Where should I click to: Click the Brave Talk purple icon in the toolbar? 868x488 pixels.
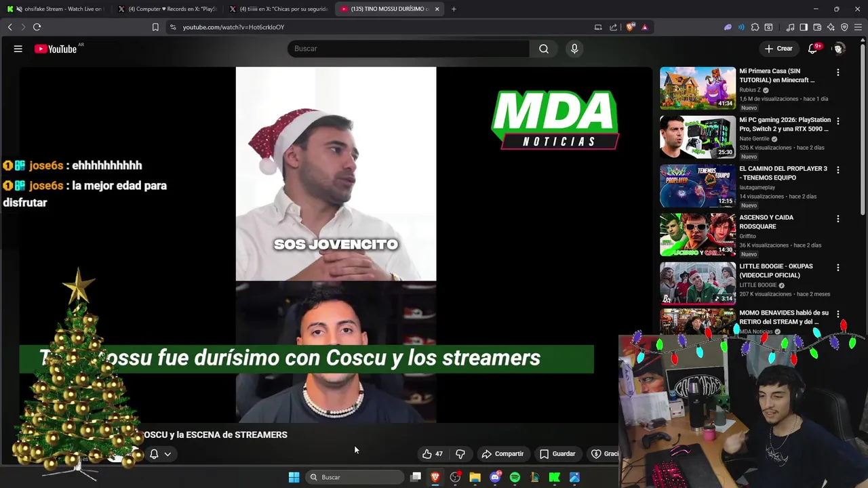pyautogui.click(x=728, y=27)
